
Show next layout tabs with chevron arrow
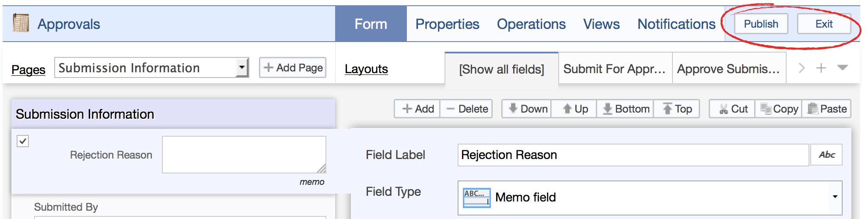click(801, 68)
